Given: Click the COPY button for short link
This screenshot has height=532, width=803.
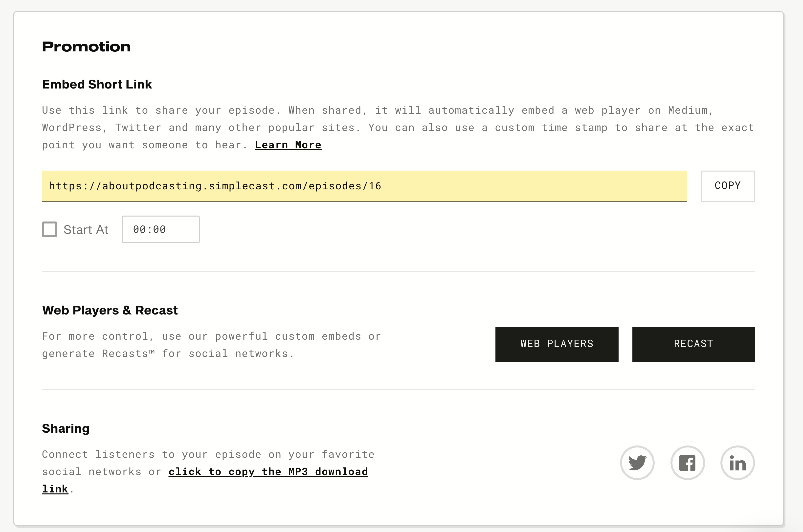Looking at the screenshot, I should point(728,186).
